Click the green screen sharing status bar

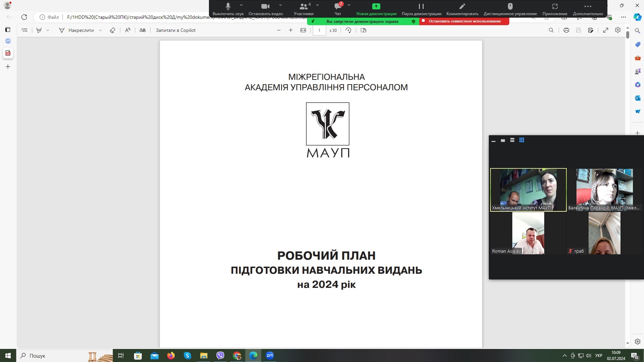363,21
